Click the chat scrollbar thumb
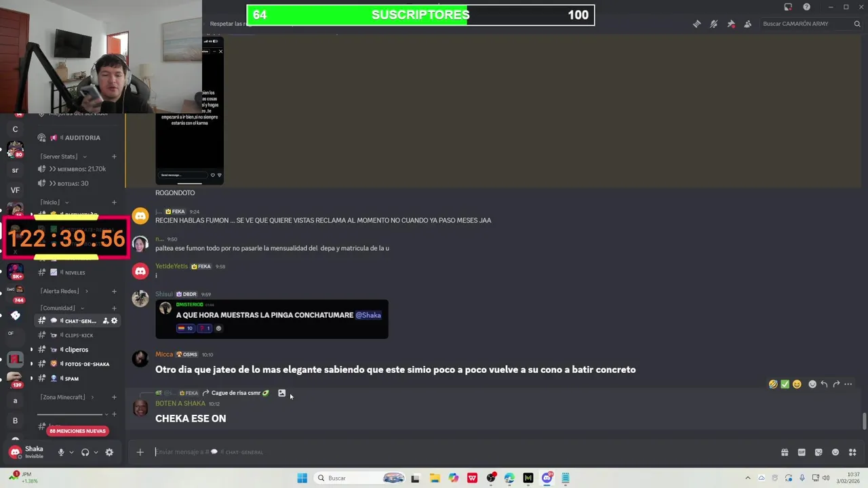Viewport: 868px width, 488px height. (865, 420)
